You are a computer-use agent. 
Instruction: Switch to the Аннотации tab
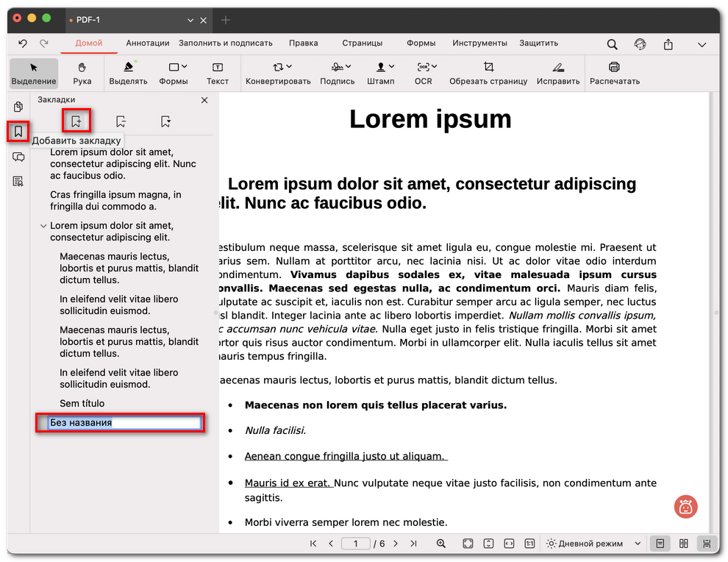(147, 43)
